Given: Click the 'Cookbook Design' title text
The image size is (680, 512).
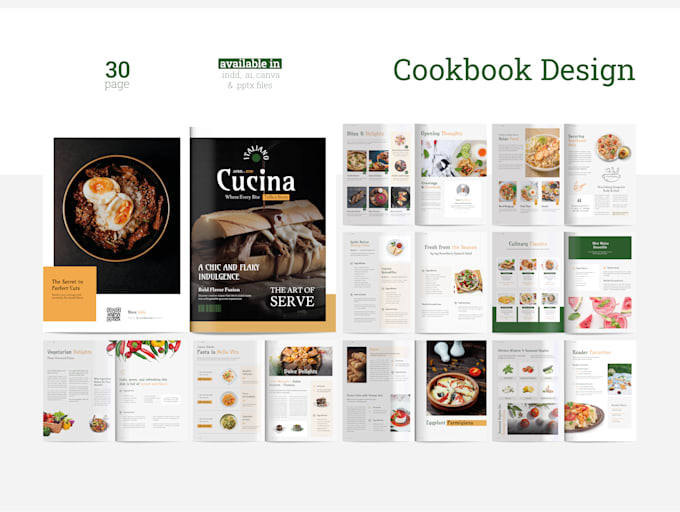Looking at the screenshot, I should pos(514,71).
